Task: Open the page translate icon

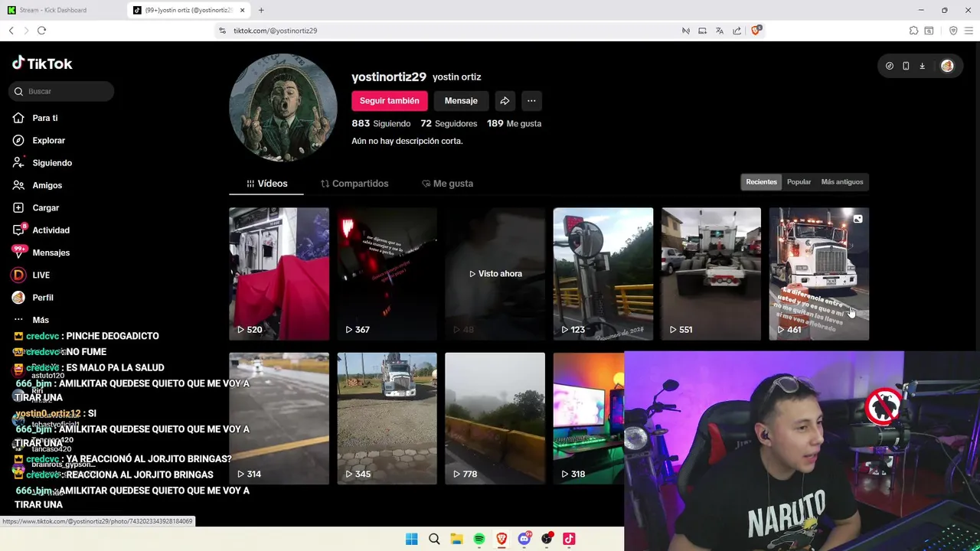Action: pos(720,31)
